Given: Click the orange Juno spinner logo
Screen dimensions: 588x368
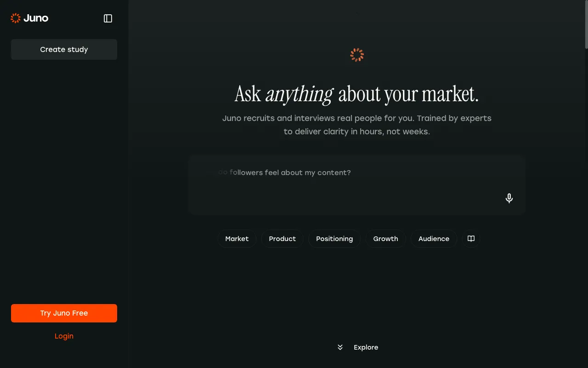Looking at the screenshot, I should (x=357, y=55).
